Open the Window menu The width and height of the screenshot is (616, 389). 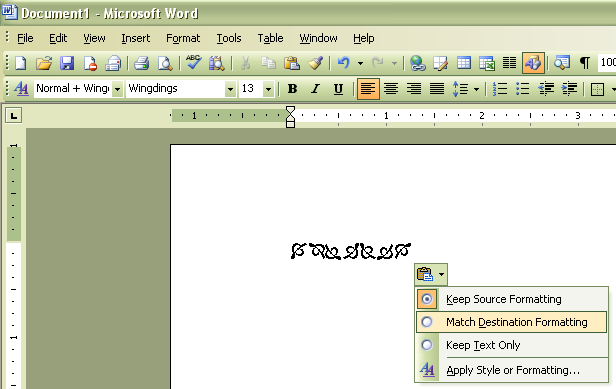[318, 38]
